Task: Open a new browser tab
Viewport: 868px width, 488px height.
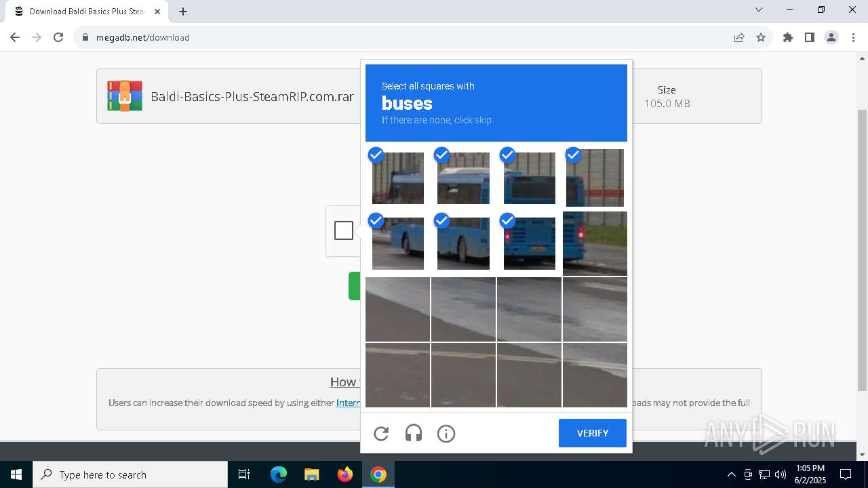Action: tap(183, 12)
